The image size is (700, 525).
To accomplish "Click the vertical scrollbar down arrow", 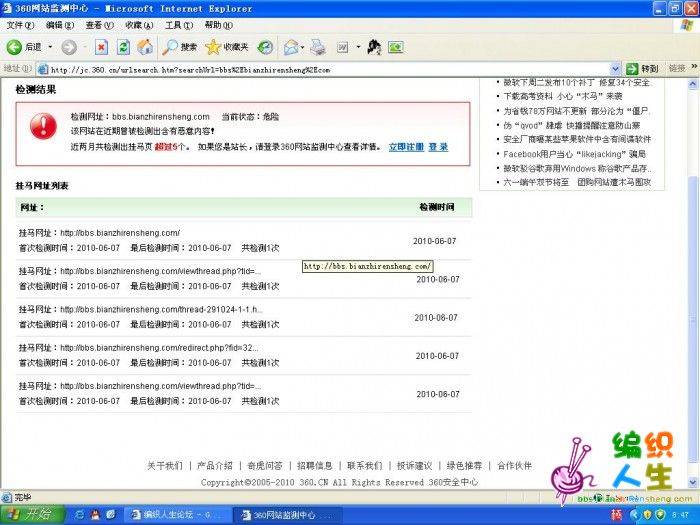I will coord(693,483).
